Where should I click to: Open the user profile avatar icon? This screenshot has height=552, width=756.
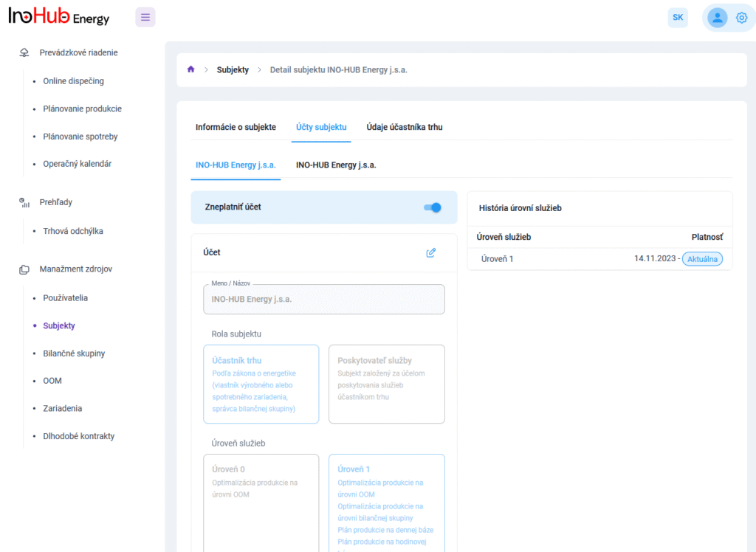pos(717,18)
